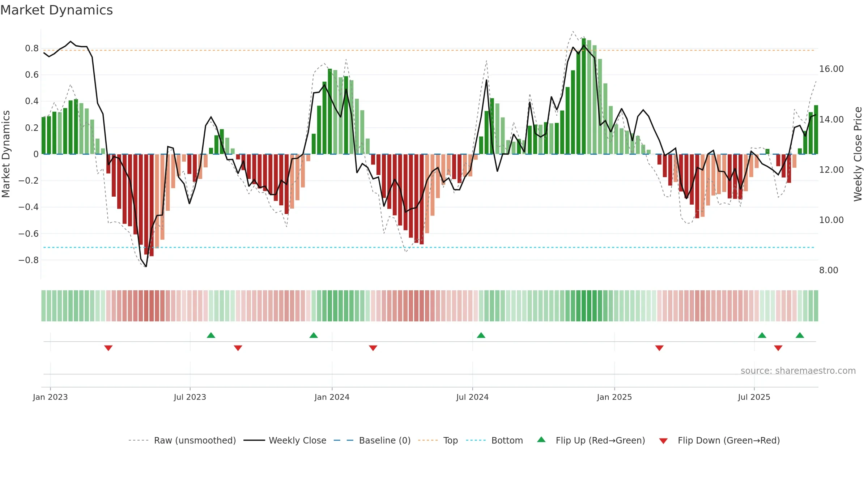The image size is (868, 488).
Task: Click the −0.8 left axis label
Action: click(x=29, y=260)
